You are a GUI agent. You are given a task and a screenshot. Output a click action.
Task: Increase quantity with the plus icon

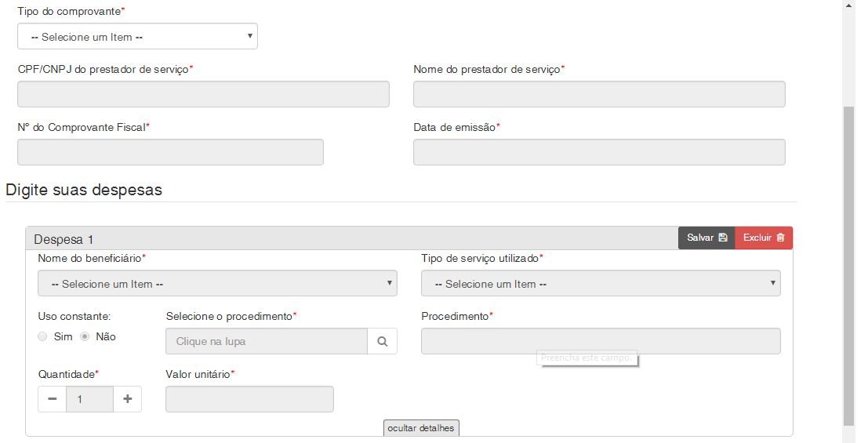click(x=127, y=399)
